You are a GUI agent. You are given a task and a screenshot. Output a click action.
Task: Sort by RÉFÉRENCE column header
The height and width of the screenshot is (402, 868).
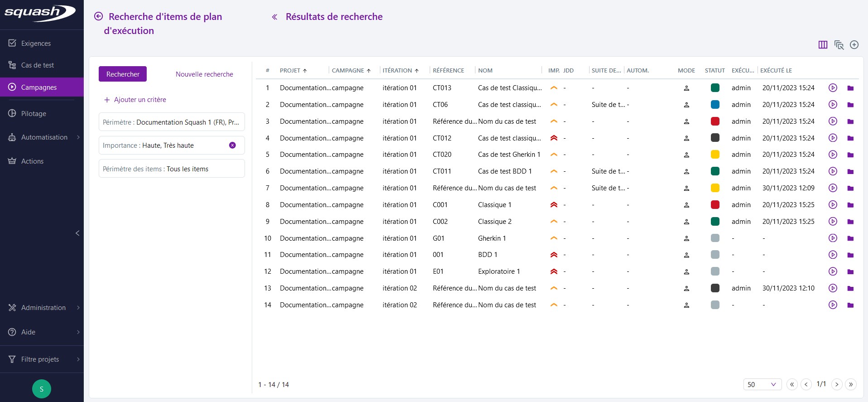(448, 70)
